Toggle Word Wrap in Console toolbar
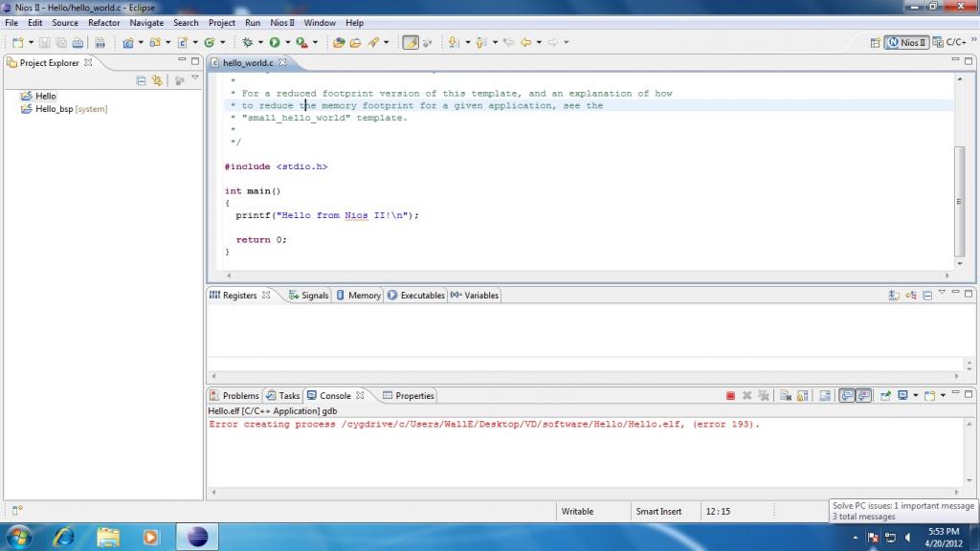 click(x=825, y=395)
